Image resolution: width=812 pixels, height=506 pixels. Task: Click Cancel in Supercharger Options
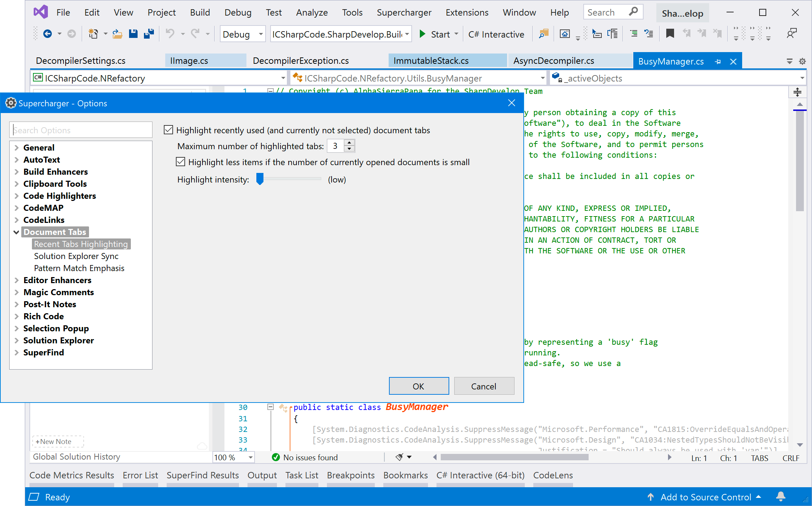click(484, 386)
